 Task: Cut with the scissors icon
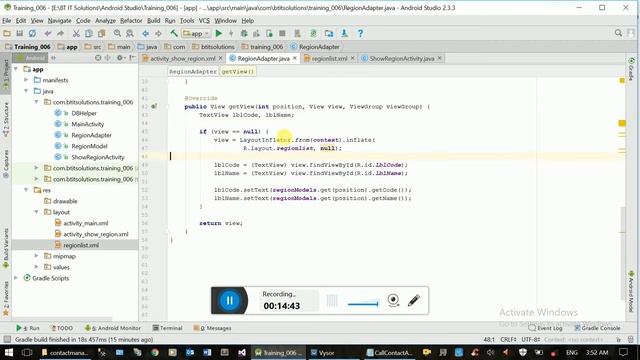coord(76,33)
